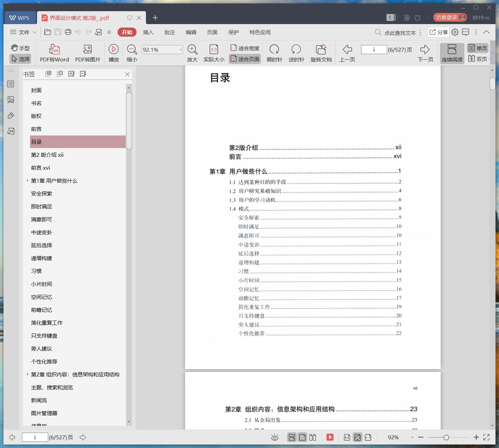Image resolution: width=499 pixels, height=448 pixels.
Task: Open the 保护 tab
Action: pos(233,32)
